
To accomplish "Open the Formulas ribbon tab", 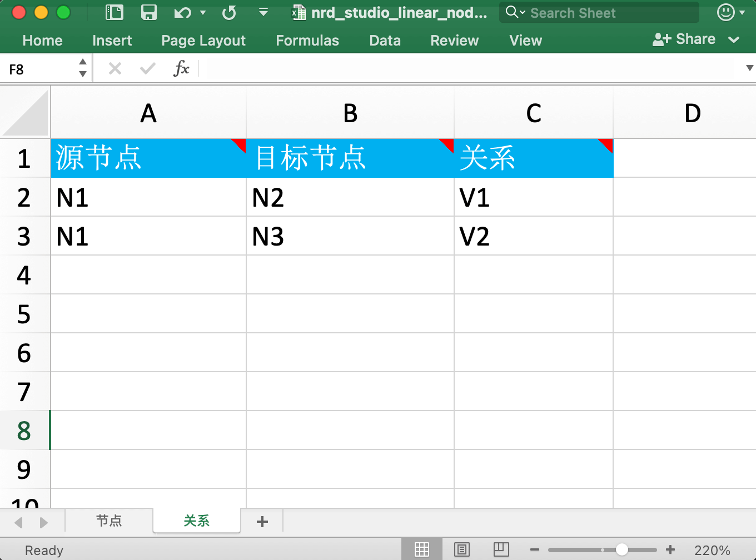I will pyautogui.click(x=307, y=41).
